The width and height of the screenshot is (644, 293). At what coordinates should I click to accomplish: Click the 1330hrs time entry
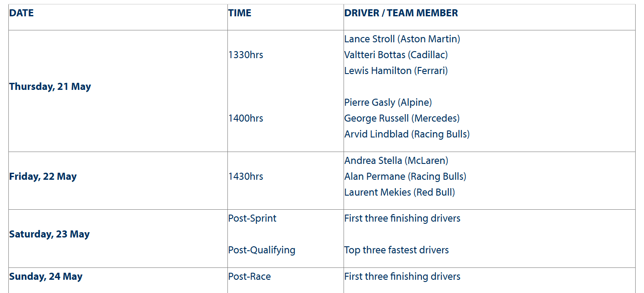coord(246,55)
